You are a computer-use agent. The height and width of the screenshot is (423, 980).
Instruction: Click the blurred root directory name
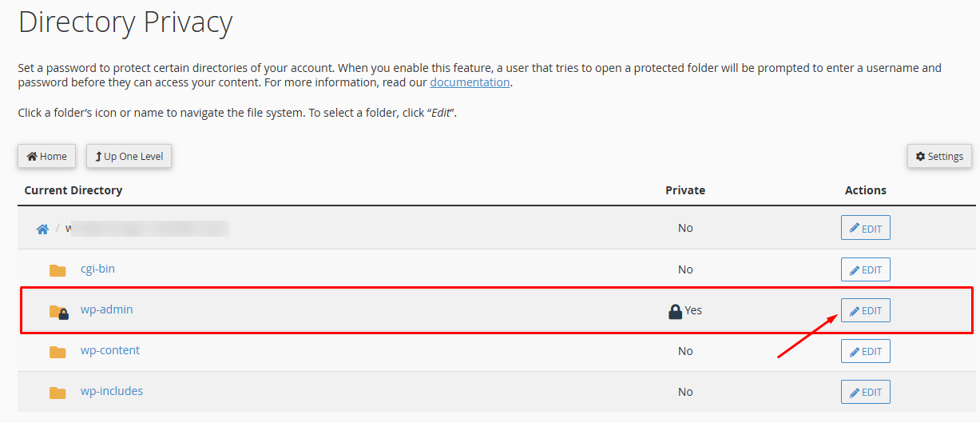[148, 229]
